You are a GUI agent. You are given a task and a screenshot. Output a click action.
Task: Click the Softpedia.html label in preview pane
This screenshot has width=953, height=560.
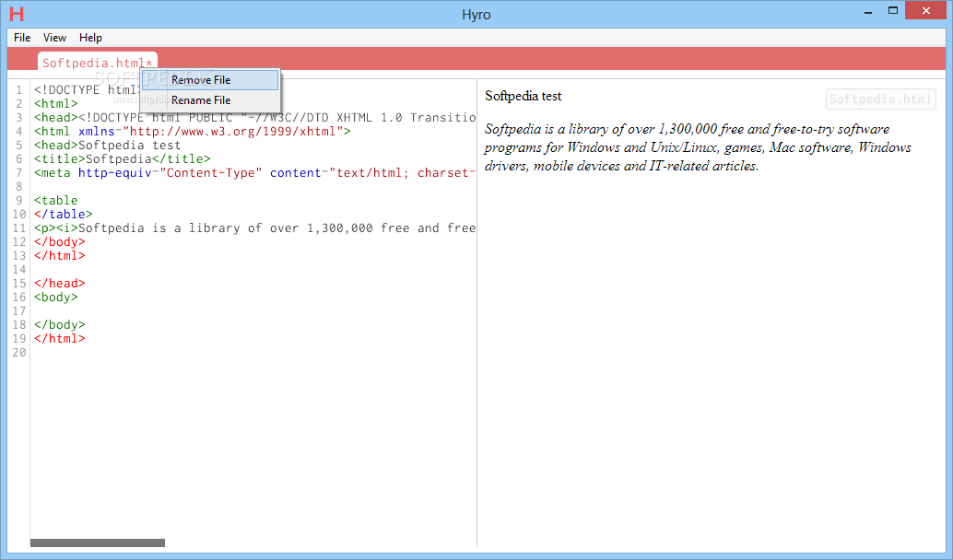[x=881, y=99]
